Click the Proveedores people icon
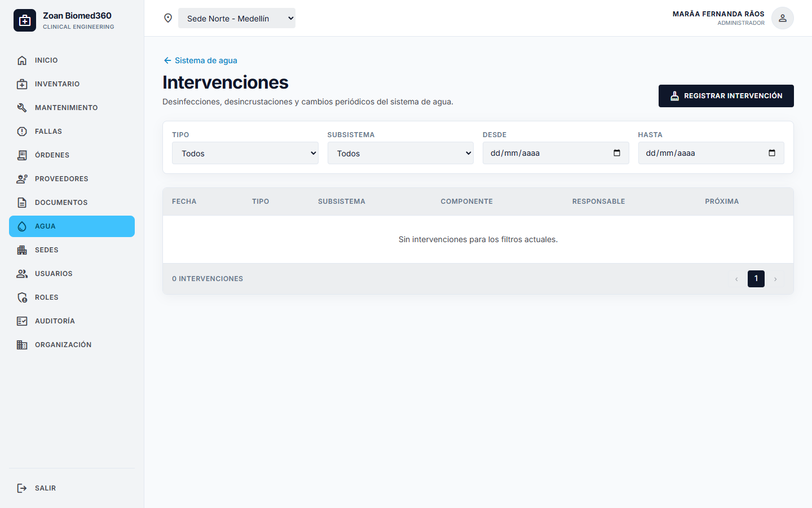812x508 pixels. coord(22,179)
